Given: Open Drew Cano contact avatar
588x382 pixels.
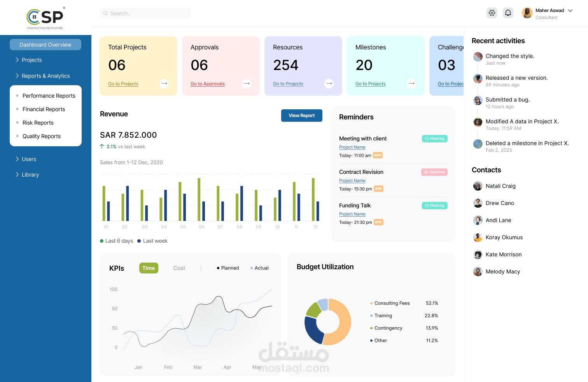Looking at the screenshot, I should (x=478, y=203).
